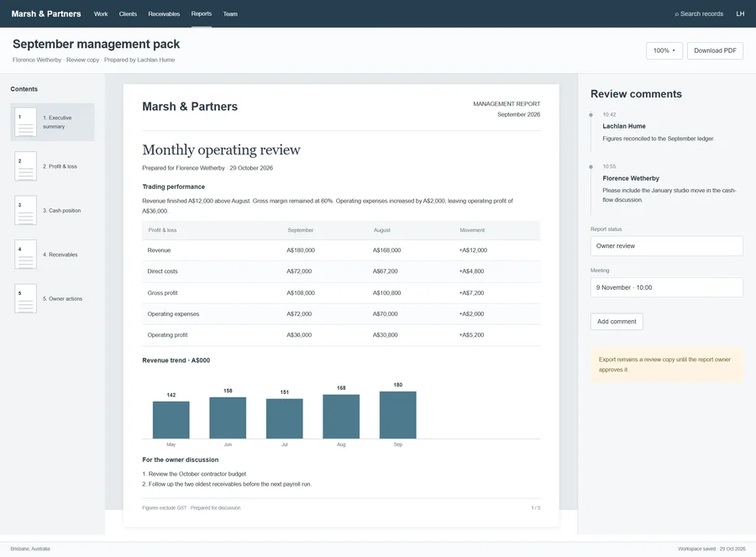Click the A$168,000 August revenue value
Screen dimensions: 756x557
(x=386, y=250)
